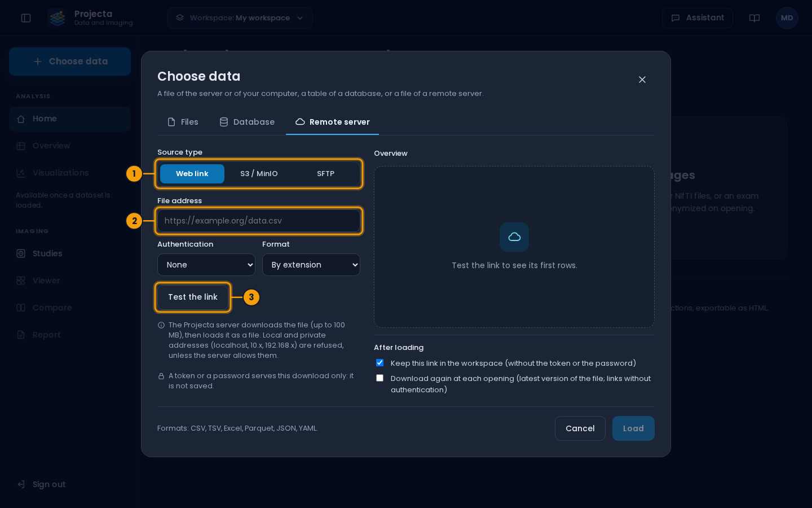Screen dimensions: 812x508
Task: Click the Assistant chat icon
Action: tap(676, 18)
